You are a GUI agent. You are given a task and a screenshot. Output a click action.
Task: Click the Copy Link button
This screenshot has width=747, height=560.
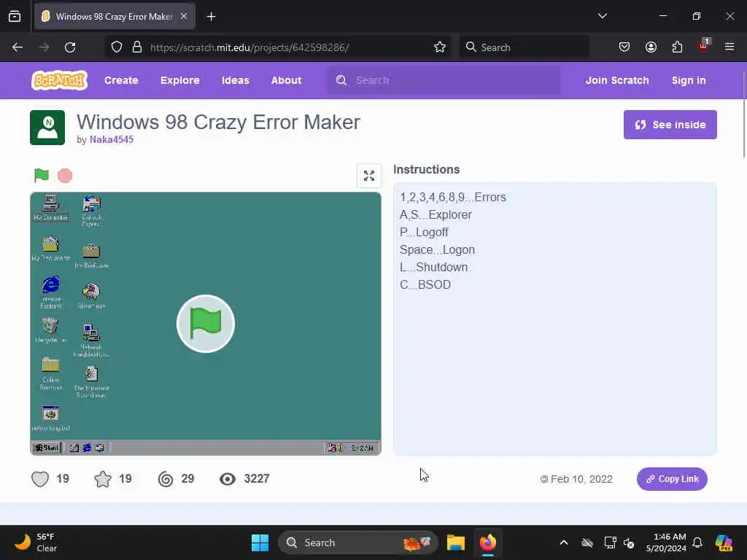tap(672, 479)
